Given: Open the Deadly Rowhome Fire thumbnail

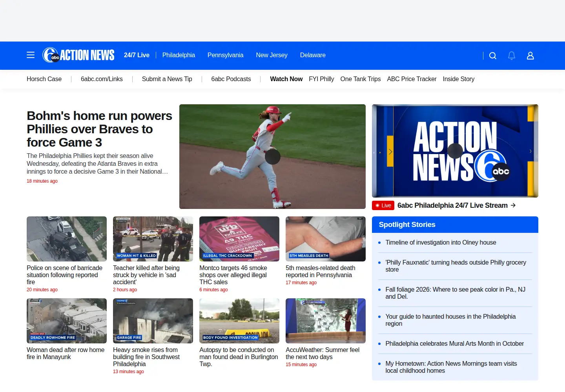Looking at the screenshot, I should pyautogui.click(x=67, y=321).
